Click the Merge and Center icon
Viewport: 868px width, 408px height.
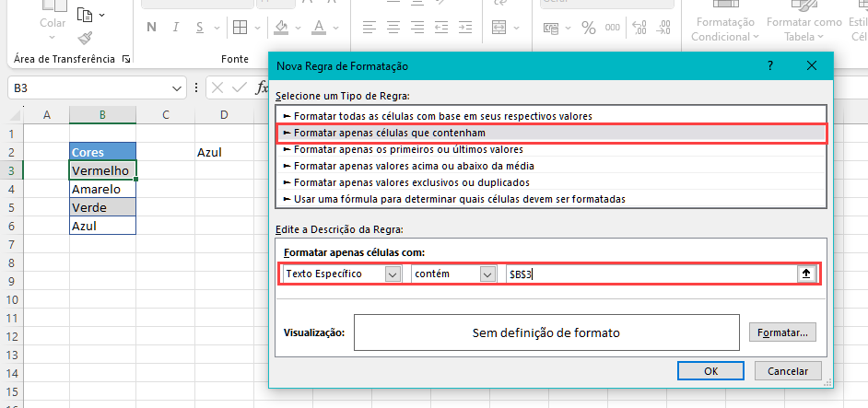(499, 27)
